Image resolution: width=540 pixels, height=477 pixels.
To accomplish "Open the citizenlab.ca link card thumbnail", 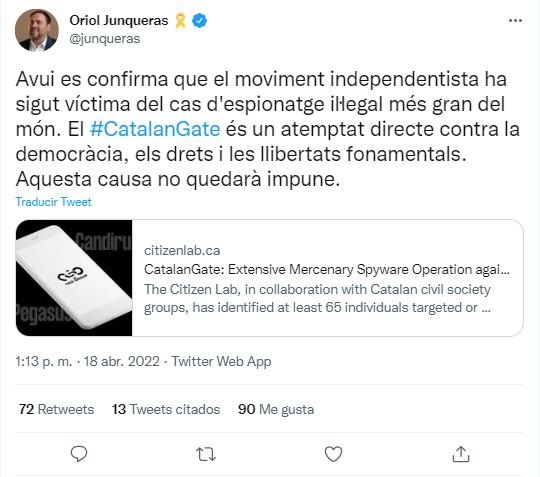I will coord(74,278).
